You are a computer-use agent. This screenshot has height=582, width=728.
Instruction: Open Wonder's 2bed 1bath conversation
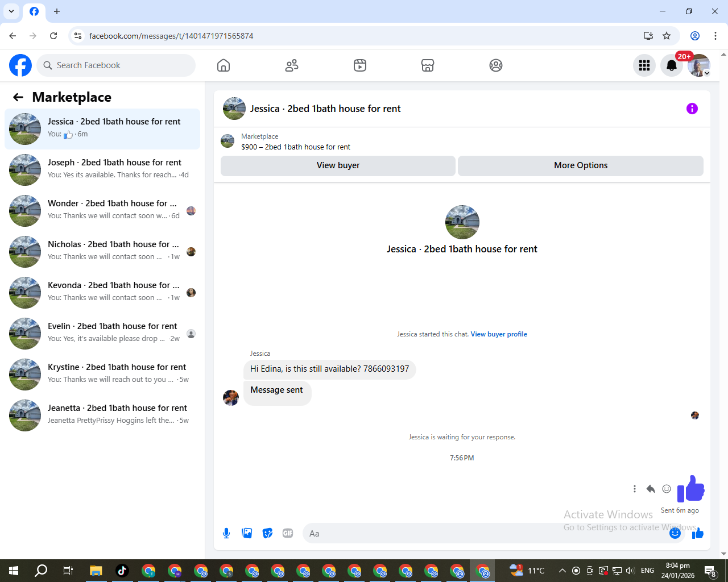(x=102, y=211)
